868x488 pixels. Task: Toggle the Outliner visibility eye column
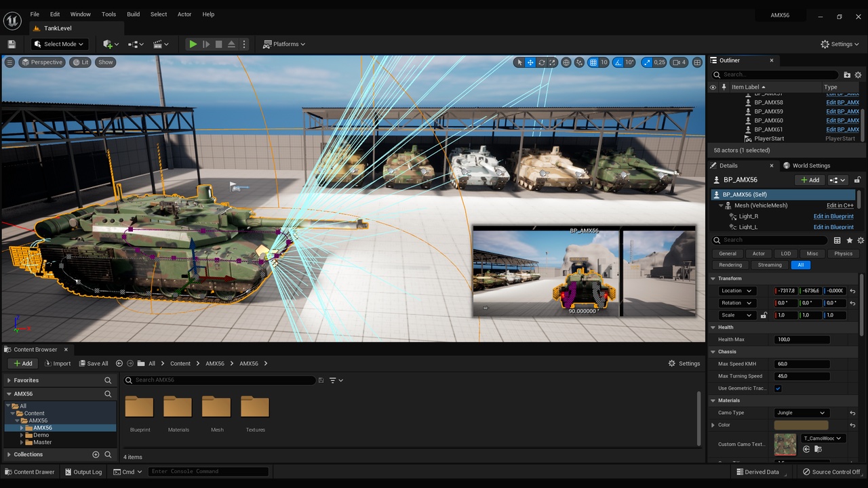click(x=713, y=87)
